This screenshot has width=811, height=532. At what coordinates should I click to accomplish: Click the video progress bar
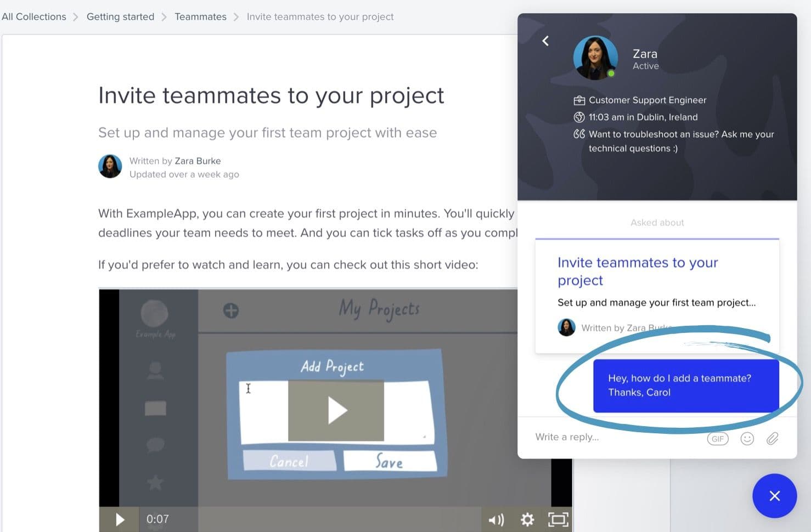(x=339, y=519)
